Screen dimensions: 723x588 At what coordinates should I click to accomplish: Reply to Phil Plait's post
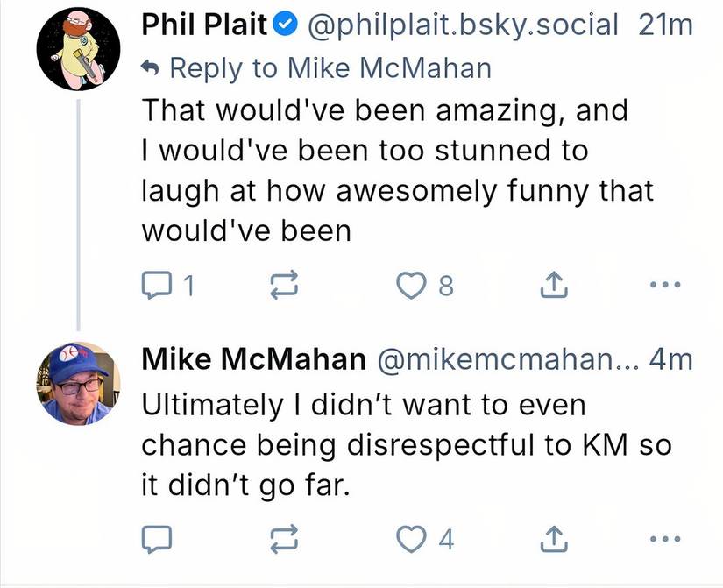click(154, 284)
